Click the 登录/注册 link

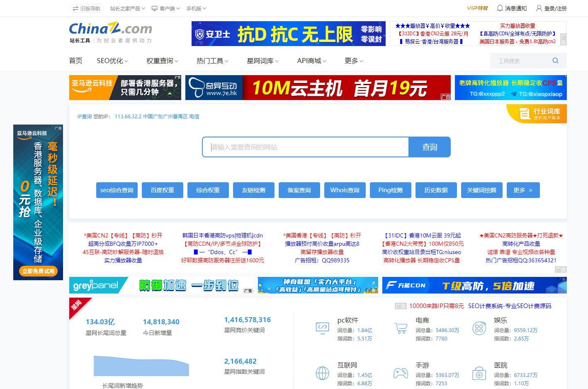tap(556, 8)
